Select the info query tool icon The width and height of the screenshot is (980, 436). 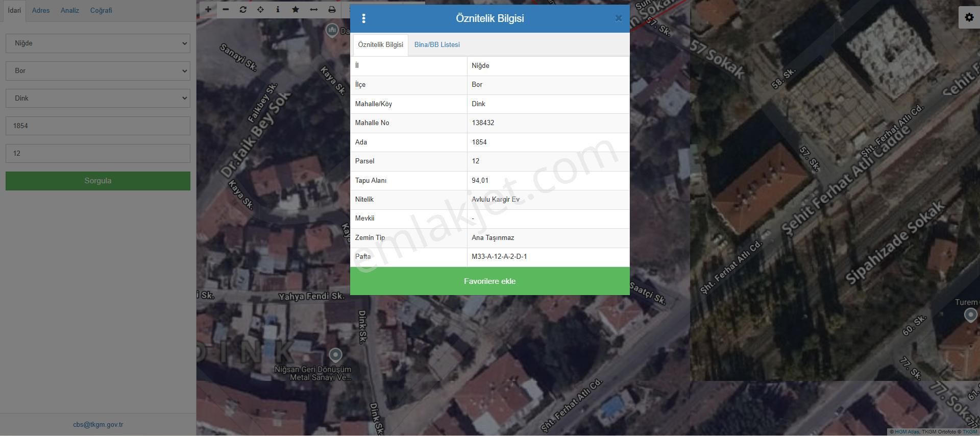point(278,10)
